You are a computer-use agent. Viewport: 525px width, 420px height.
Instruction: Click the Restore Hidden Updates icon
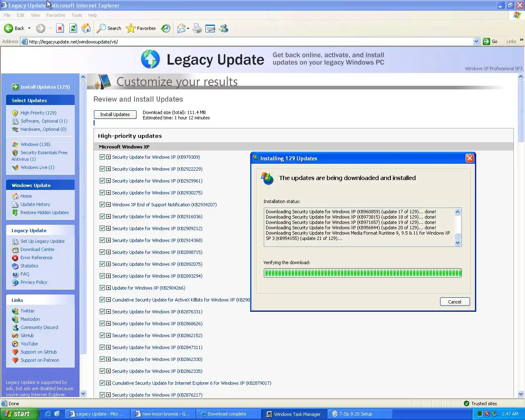pos(15,212)
